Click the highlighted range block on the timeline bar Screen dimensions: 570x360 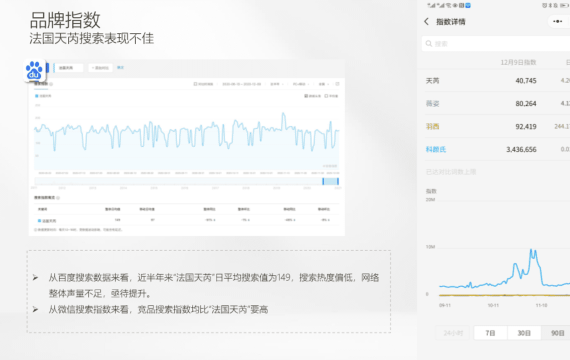[x=330, y=181]
